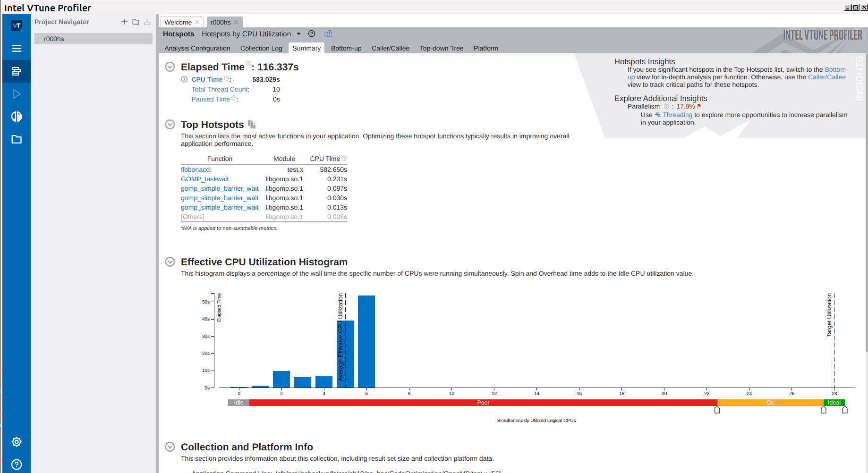Viewport: 868px width, 473px height.
Task: Copy Top Hotspots table to clipboard
Action: [252, 125]
